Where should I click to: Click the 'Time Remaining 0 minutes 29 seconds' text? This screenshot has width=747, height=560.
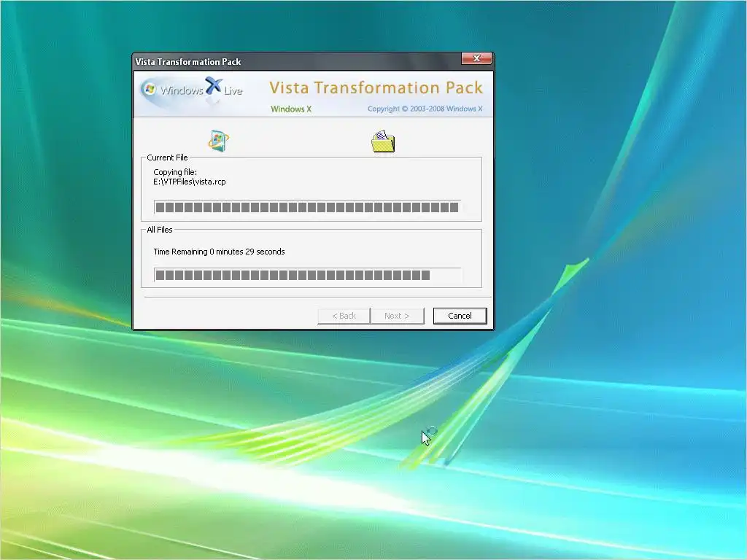pos(219,252)
